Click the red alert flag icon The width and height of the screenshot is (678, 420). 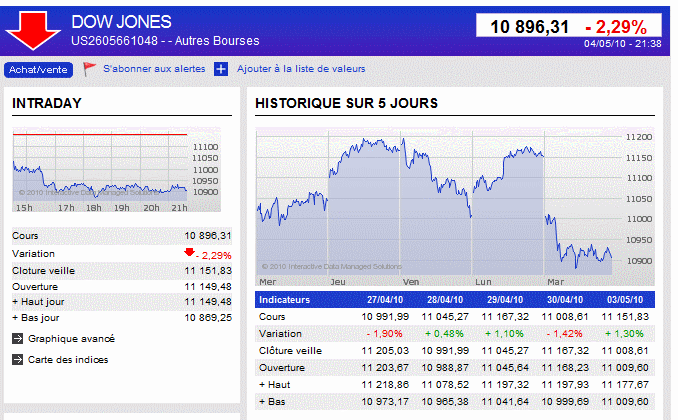pyautogui.click(x=89, y=69)
